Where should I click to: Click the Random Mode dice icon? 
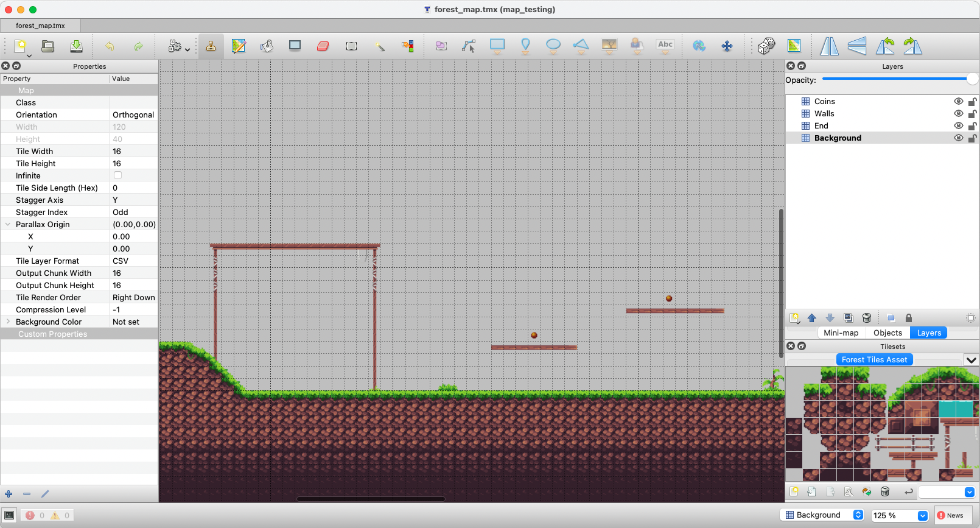[x=766, y=46]
